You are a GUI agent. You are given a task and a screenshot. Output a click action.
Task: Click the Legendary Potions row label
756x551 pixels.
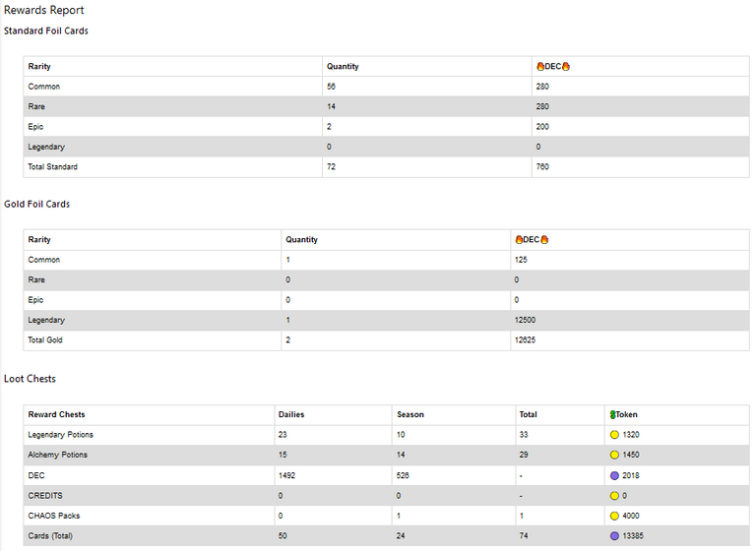click(x=60, y=435)
